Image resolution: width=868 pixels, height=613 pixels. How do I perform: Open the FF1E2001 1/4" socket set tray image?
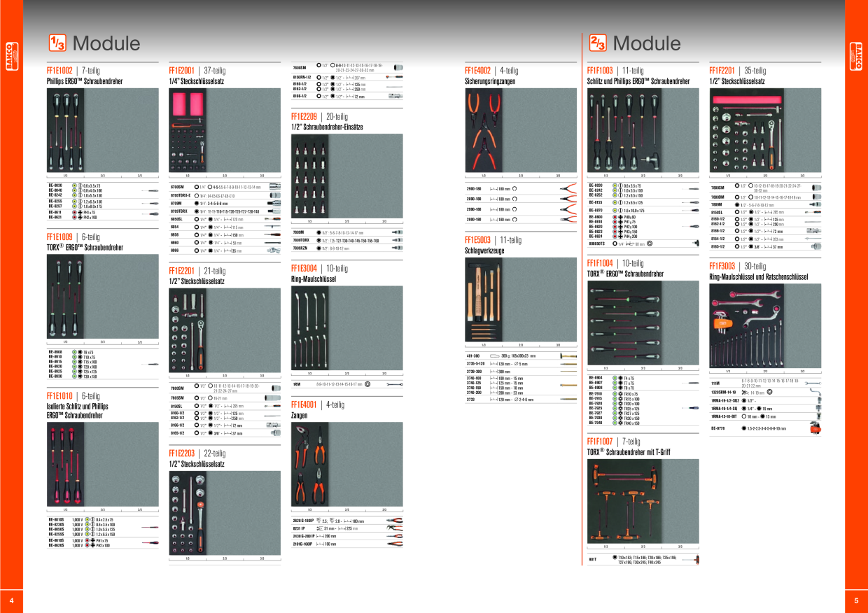coord(225,129)
